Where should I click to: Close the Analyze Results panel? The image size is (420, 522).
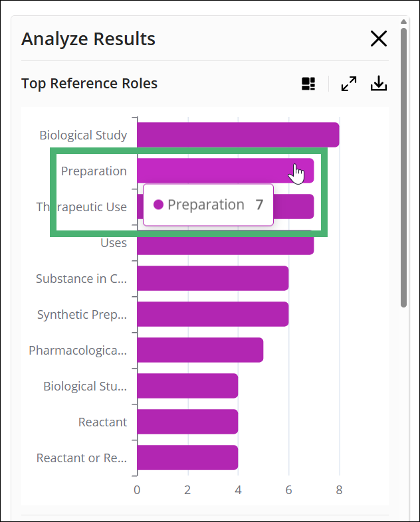point(379,39)
